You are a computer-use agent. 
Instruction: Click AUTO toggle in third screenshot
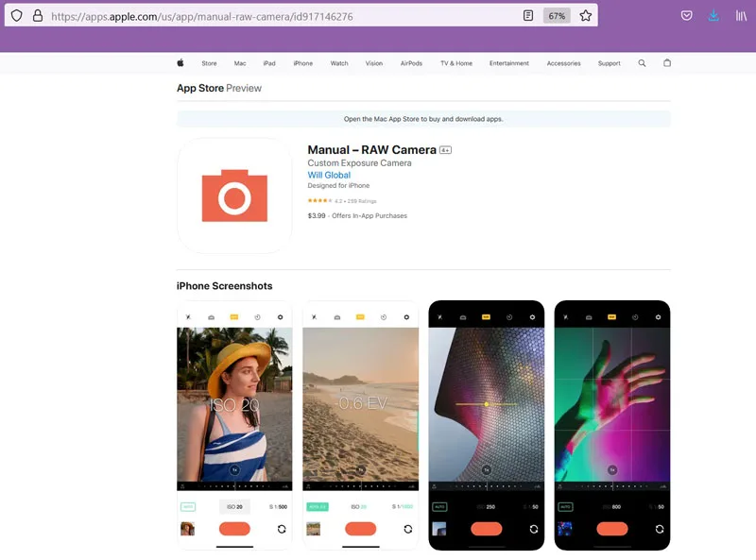pos(439,507)
